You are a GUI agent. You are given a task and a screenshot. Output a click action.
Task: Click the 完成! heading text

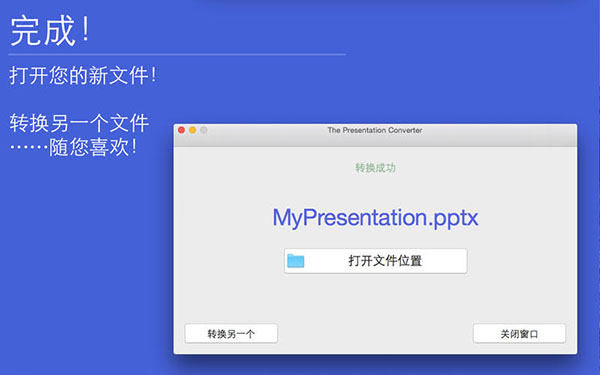pos(50,31)
